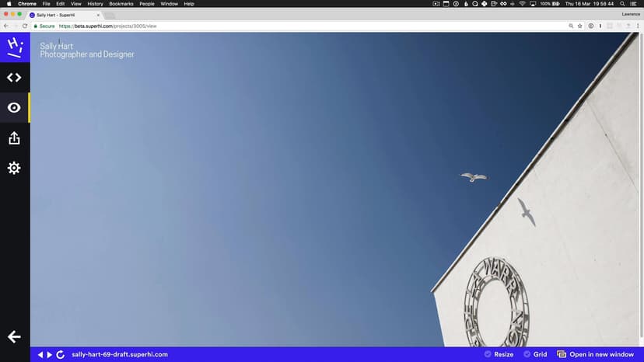Open macOS Spotlight search icon
Image resolution: width=644 pixels, height=362 pixels.
point(623,4)
